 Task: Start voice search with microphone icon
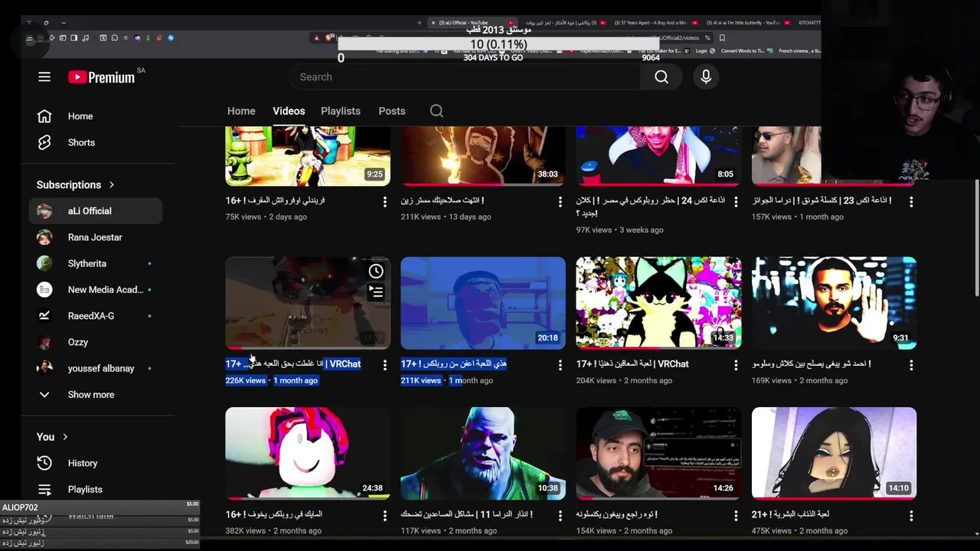[706, 77]
